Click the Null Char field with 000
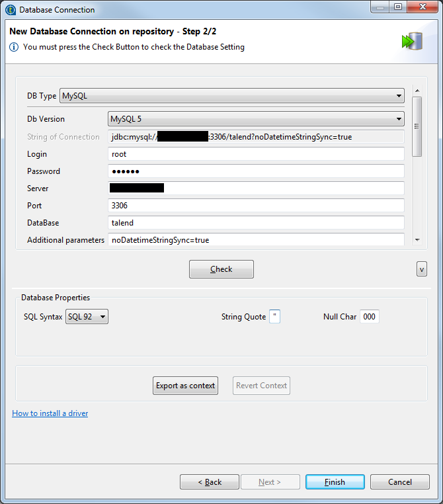The width and height of the screenshot is (443, 504). [370, 317]
